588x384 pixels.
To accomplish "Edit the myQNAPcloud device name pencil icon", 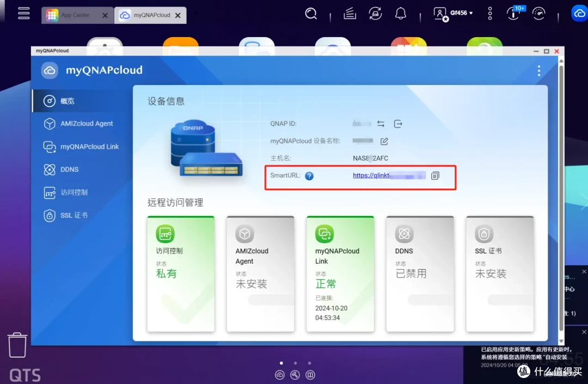I will tap(384, 142).
